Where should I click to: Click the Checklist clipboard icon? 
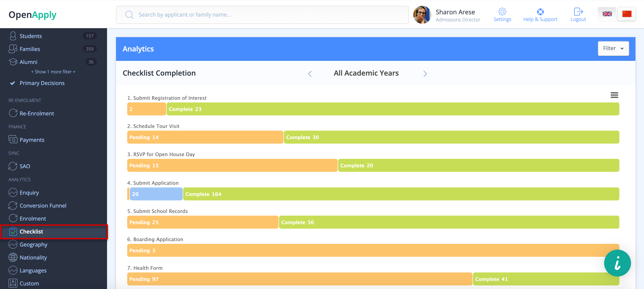pos(13,232)
